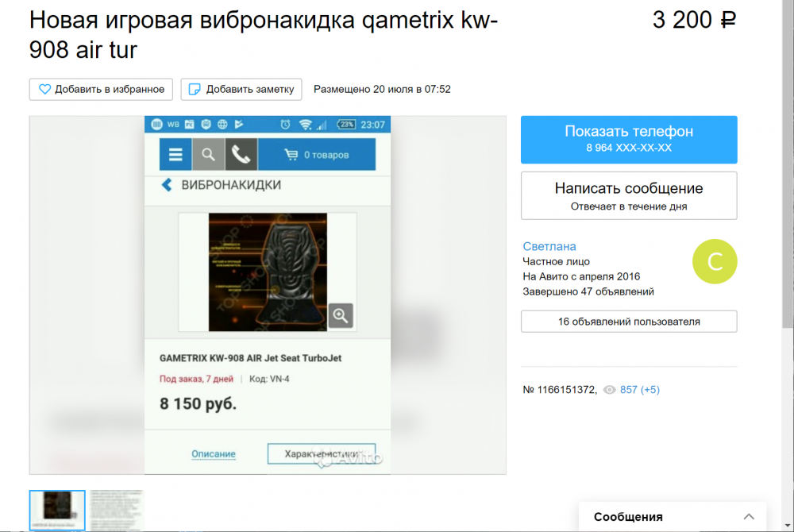Collapse the Сообщения panel using its chevron
Screen dimensions: 794x532
(x=749, y=515)
